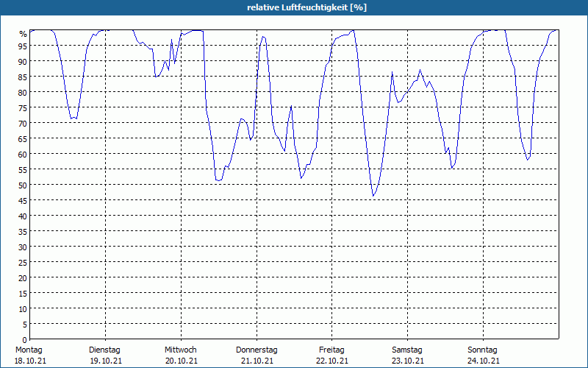Click the y-axis value '45'
The image size is (588, 368).
[23, 201]
